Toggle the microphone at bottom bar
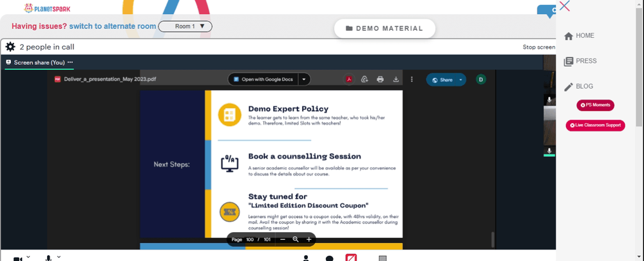Image resolution: width=644 pixels, height=261 pixels. [48, 258]
